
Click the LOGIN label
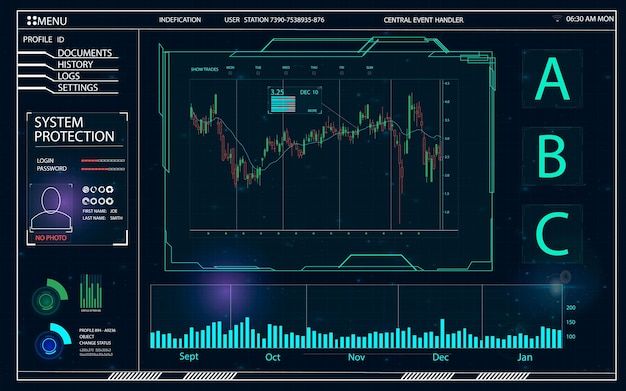(45, 161)
